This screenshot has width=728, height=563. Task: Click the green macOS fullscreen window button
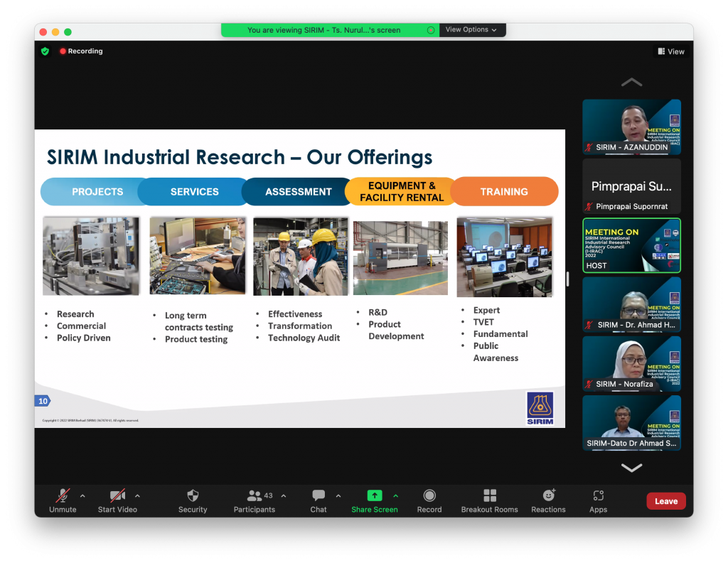pos(68,32)
